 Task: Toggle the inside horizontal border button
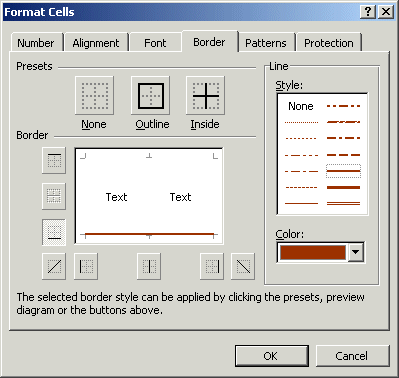point(54,196)
